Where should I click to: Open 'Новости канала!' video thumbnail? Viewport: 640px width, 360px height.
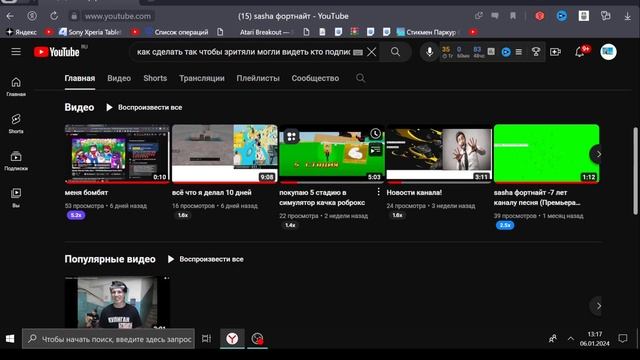coord(439,153)
